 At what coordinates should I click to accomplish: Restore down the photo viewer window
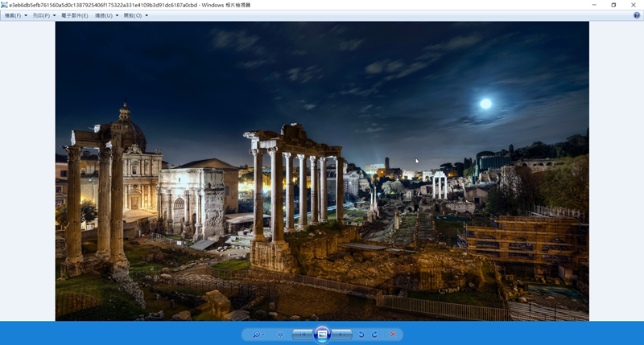[613, 5]
